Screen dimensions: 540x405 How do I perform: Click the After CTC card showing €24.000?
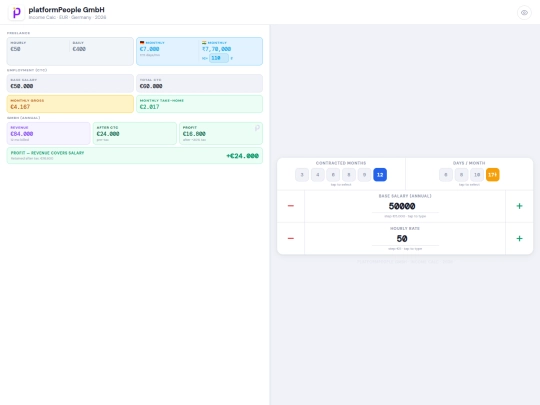(135, 133)
